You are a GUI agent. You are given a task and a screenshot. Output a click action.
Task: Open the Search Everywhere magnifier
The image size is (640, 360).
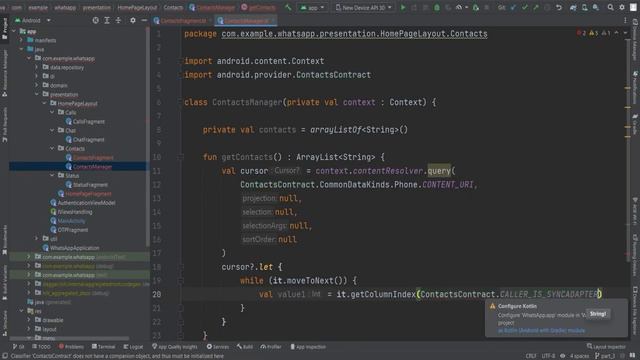click(x=610, y=7)
